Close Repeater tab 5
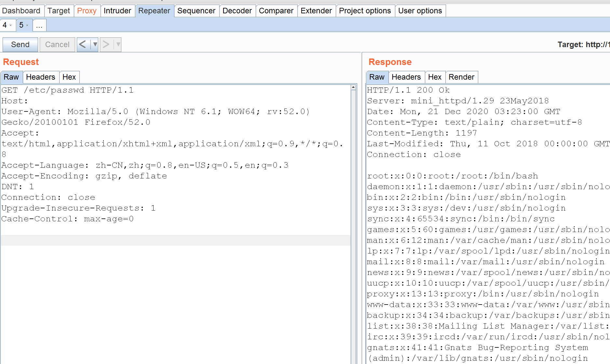The image size is (610, 364). [x=28, y=25]
